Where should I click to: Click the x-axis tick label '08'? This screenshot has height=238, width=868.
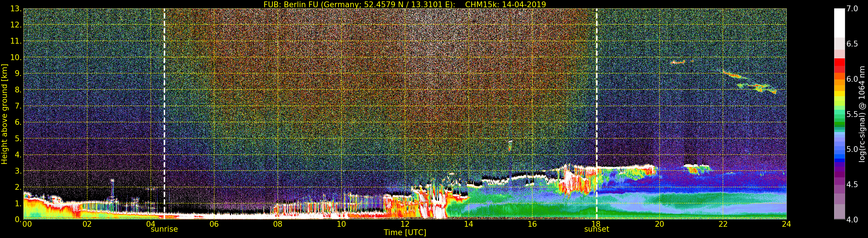(278, 224)
